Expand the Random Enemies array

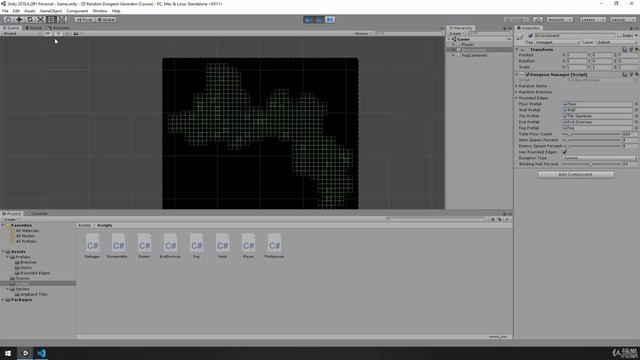pos(516,92)
